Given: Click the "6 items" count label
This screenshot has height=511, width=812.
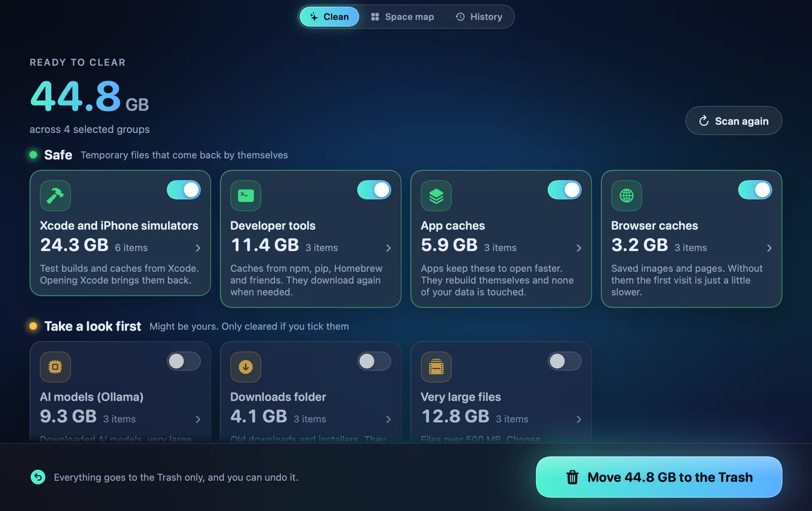Looking at the screenshot, I should click(131, 248).
